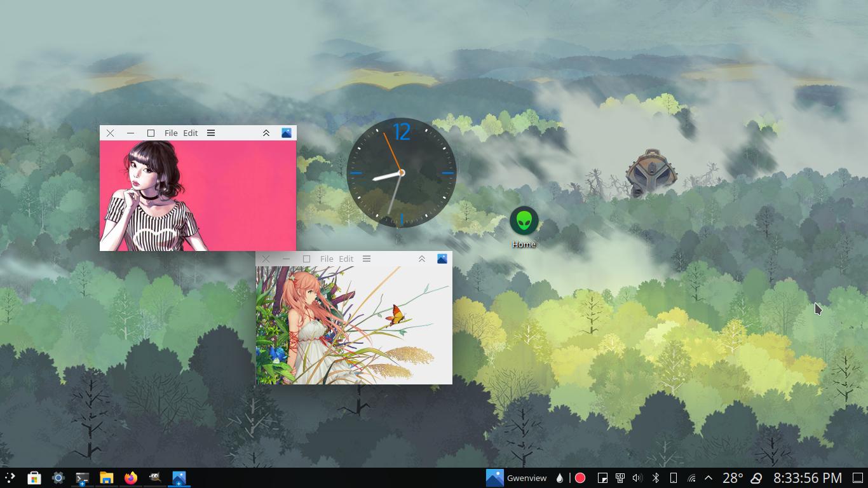Open the sticky notes tray icon
868x488 pixels.
[602, 478]
